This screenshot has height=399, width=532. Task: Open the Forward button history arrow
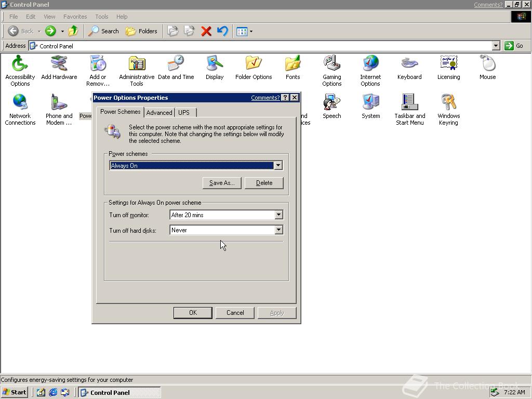tap(62, 31)
